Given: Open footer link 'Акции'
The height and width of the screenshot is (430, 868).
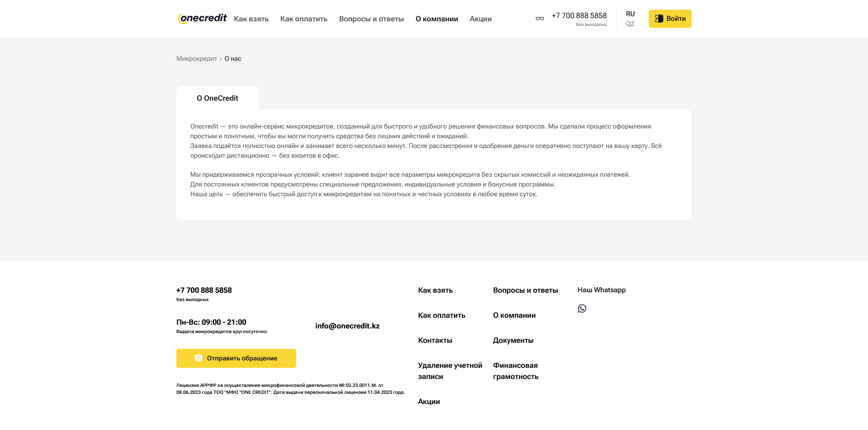Looking at the screenshot, I should (429, 402).
